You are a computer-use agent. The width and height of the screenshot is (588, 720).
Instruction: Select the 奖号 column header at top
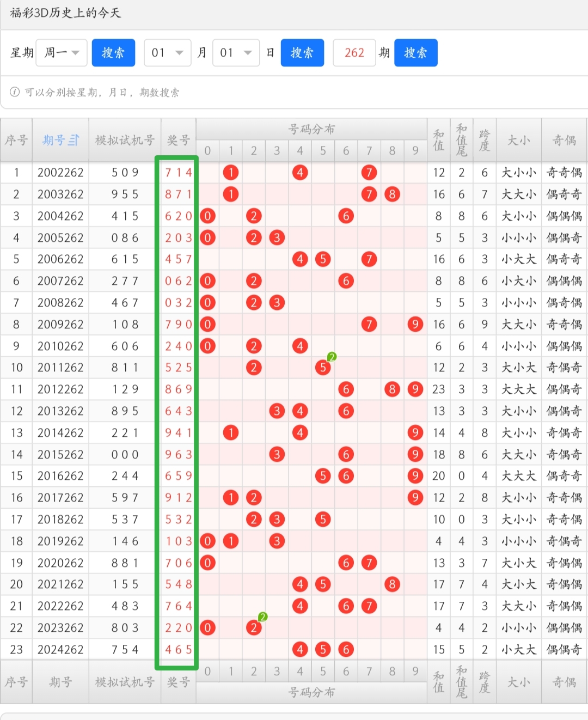(178, 141)
